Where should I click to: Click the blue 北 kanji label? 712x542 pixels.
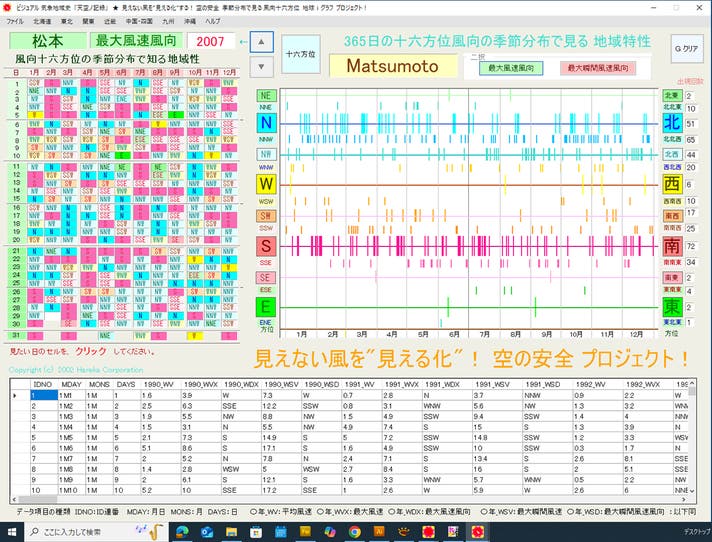click(x=672, y=123)
